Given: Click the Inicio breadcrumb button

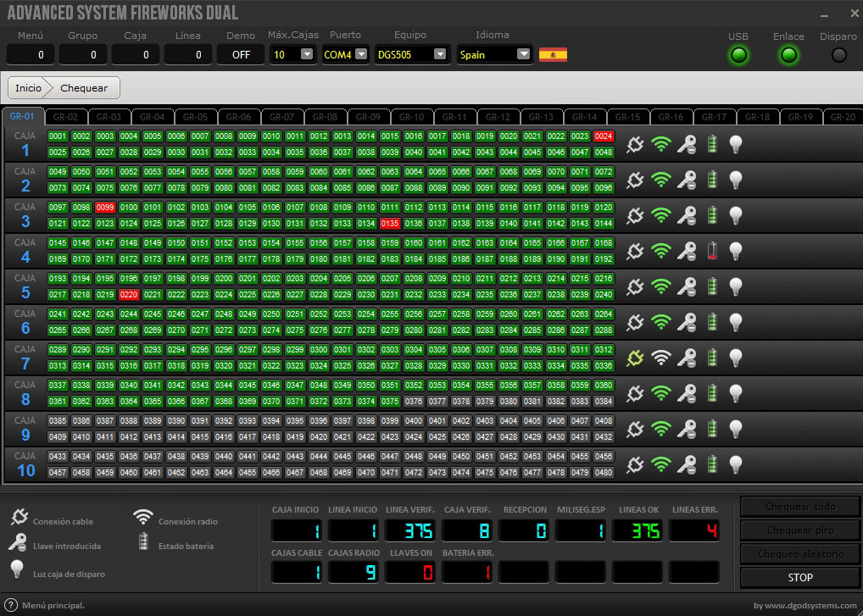Looking at the screenshot, I should point(28,88).
